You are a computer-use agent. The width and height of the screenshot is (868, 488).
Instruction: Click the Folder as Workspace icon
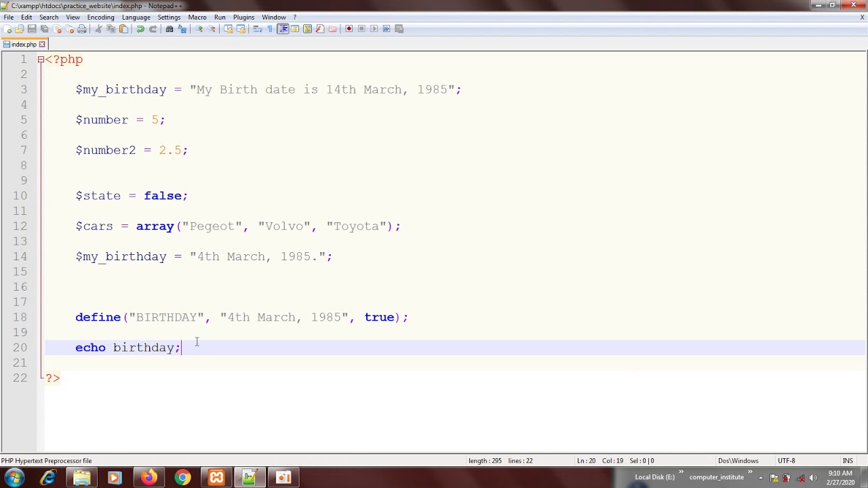(x=332, y=28)
